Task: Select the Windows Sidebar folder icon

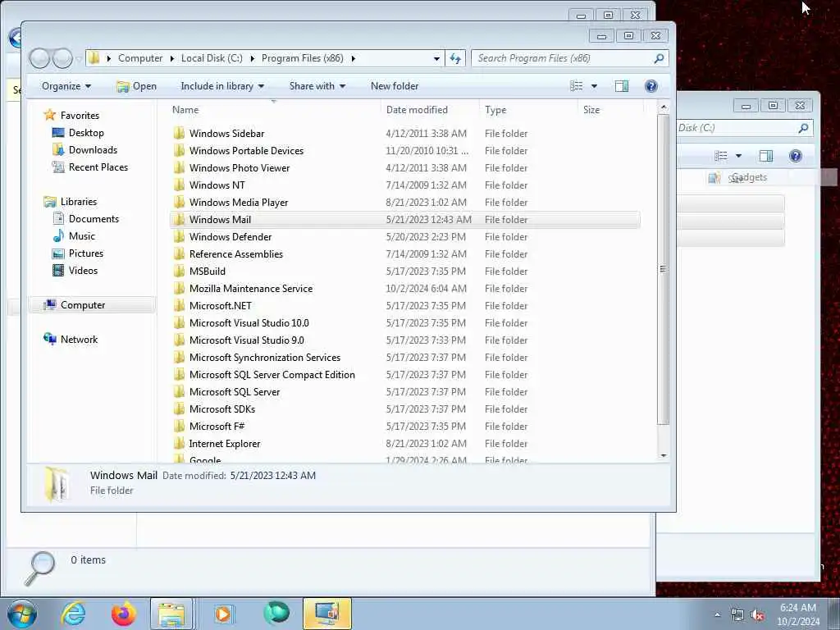Action: pyautogui.click(x=180, y=133)
